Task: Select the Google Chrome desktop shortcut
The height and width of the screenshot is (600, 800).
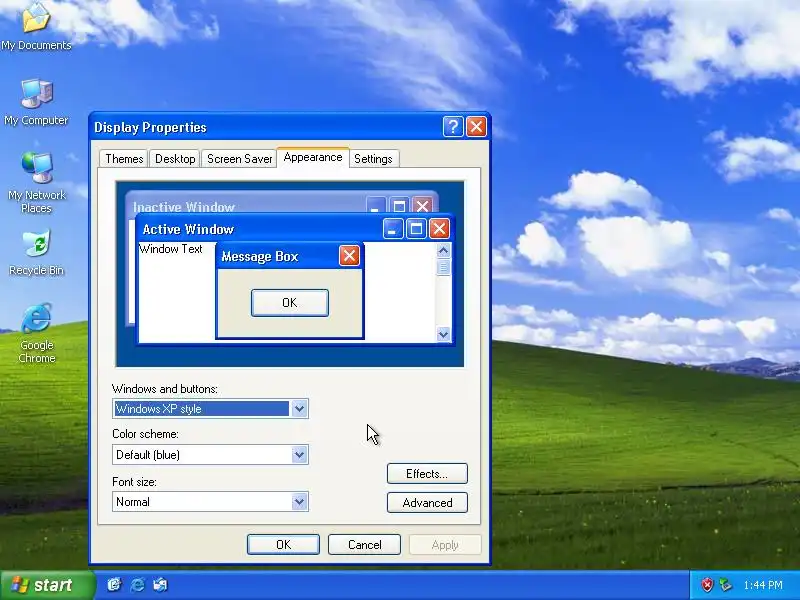Action: click(x=36, y=333)
